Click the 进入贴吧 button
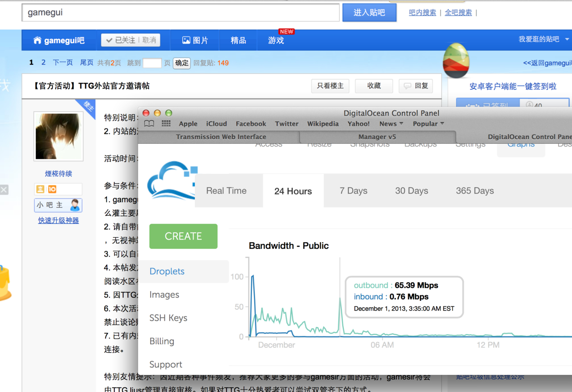The width and height of the screenshot is (572, 392). [x=370, y=13]
